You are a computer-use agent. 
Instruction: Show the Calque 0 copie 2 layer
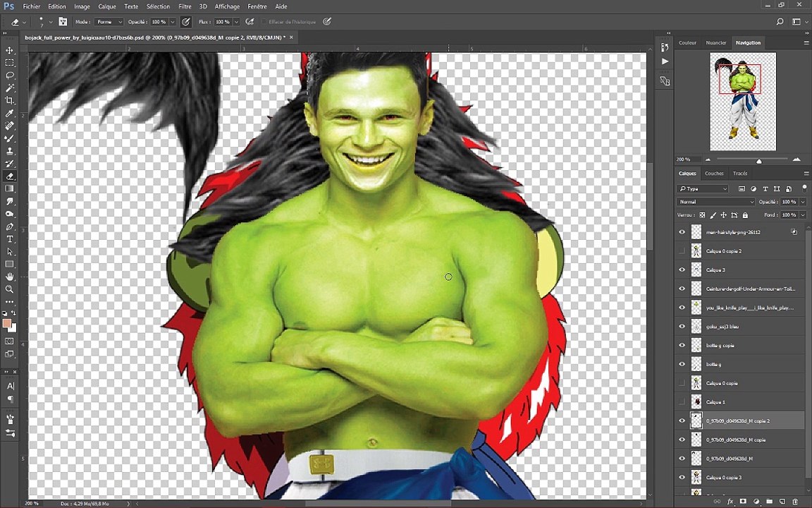pyautogui.click(x=682, y=251)
